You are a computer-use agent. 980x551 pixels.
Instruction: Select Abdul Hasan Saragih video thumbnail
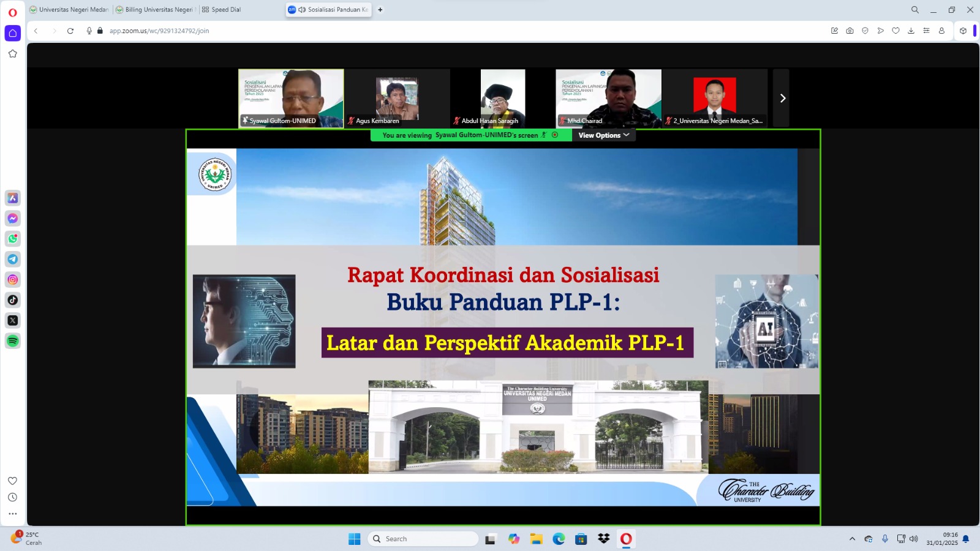tap(503, 98)
